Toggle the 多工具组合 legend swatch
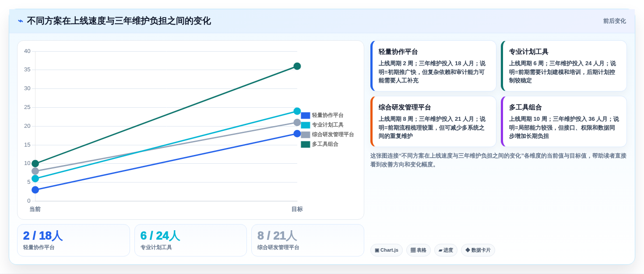The width and height of the screenshot is (644, 274). 306,144
